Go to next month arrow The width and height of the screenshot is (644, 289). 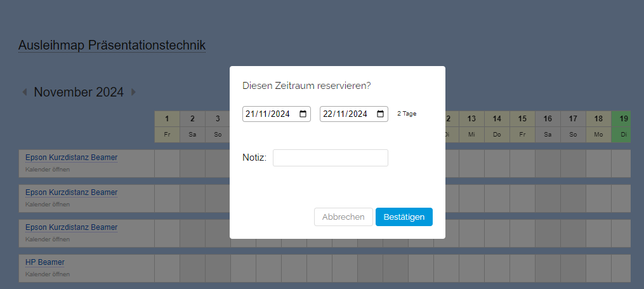(x=133, y=92)
